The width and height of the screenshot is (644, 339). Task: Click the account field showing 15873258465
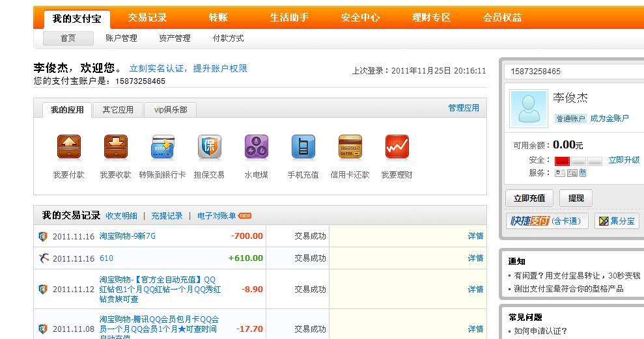click(573, 72)
